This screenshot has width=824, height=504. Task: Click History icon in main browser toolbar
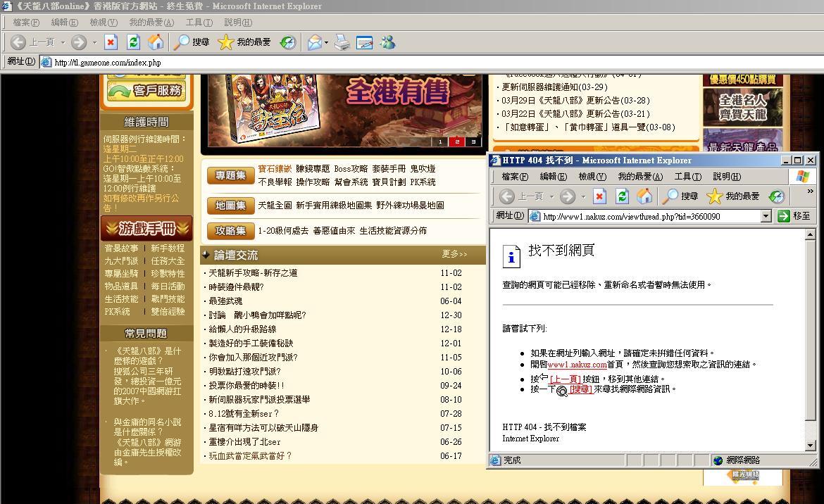288,42
